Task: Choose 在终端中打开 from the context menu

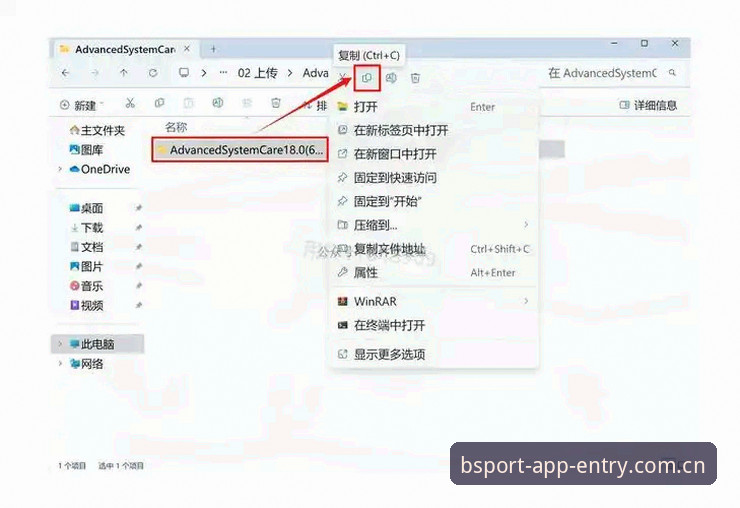Action: point(434,325)
